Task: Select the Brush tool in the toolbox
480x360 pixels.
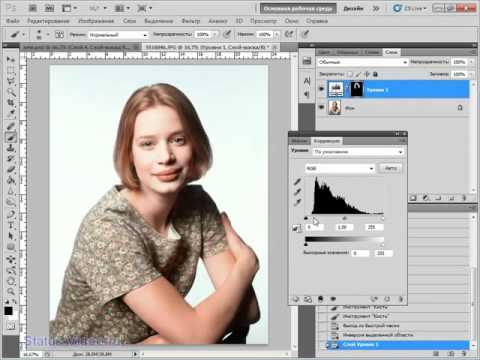Action: pyautogui.click(x=11, y=137)
